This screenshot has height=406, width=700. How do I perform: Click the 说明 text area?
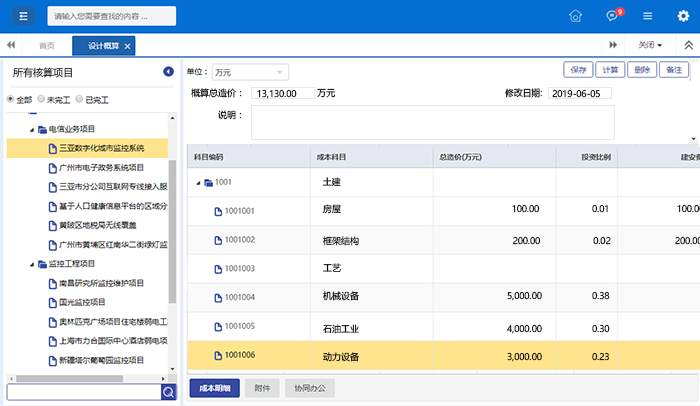(432, 122)
